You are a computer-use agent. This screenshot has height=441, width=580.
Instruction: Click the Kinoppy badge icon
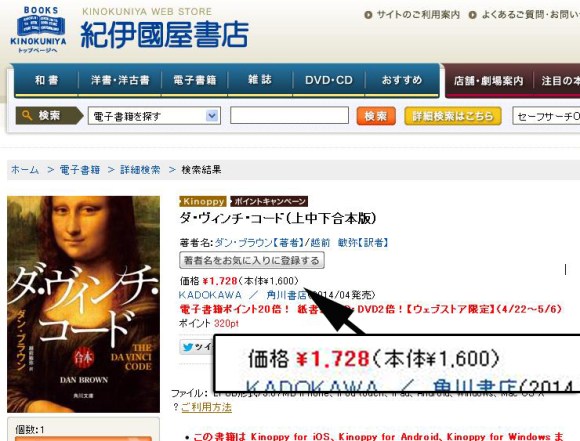click(203, 201)
